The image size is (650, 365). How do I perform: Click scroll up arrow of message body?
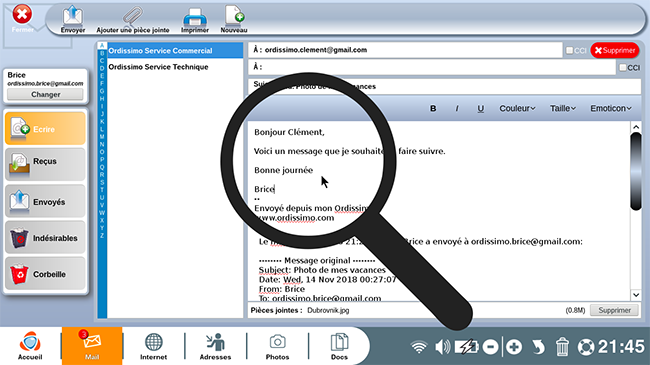636,127
